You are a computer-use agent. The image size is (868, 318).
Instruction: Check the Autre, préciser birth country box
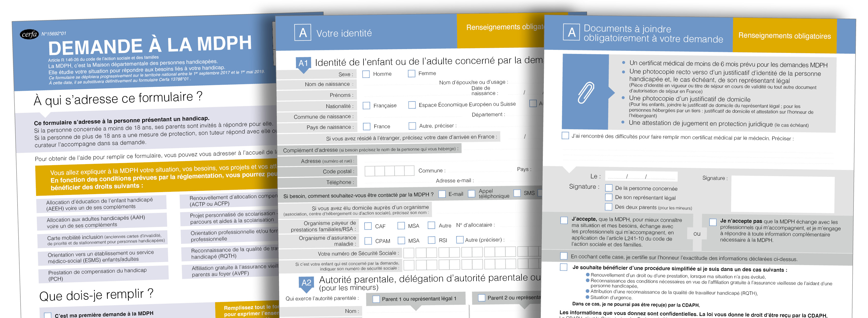(x=412, y=126)
